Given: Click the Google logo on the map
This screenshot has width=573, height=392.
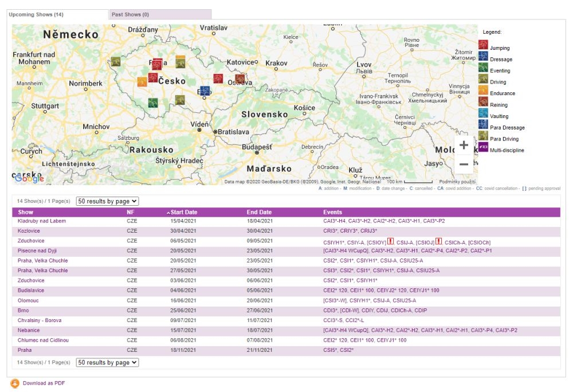Looking at the screenshot, I should click(x=29, y=178).
